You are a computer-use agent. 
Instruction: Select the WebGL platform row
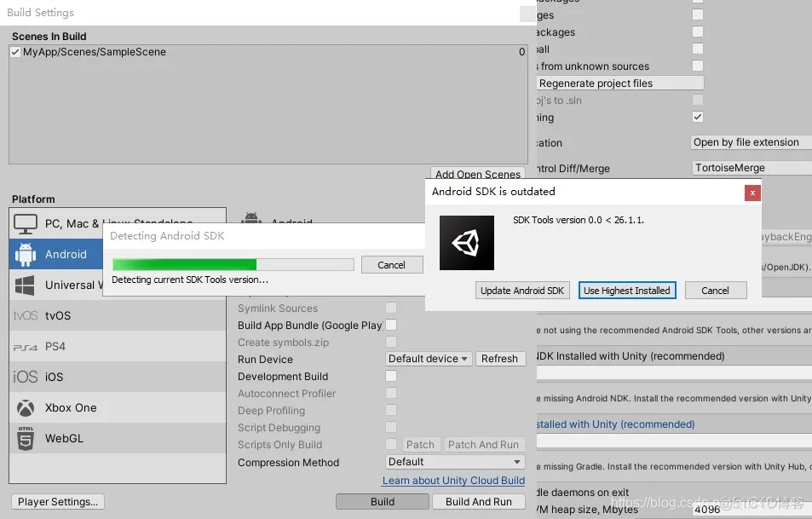118,438
